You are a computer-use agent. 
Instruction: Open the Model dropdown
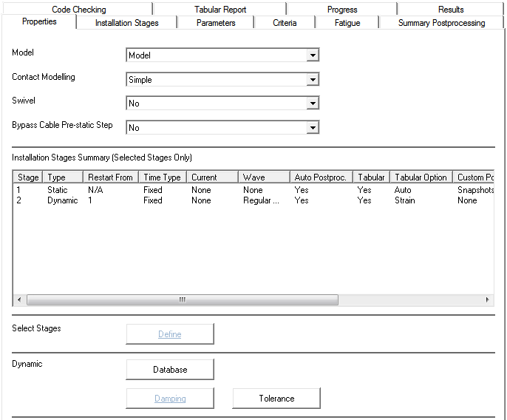click(x=313, y=55)
